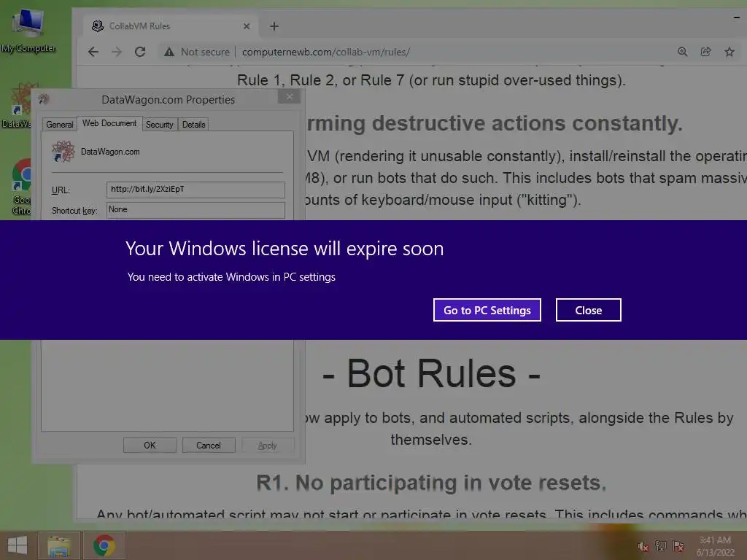Reload the CollabVM Rules page
The width and height of the screenshot is (747, 560).
(140, 52)
